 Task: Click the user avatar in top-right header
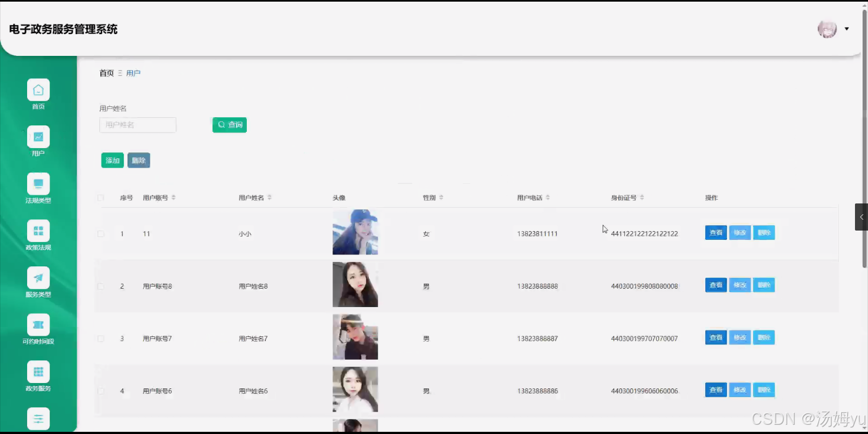(x=827, y=29)
